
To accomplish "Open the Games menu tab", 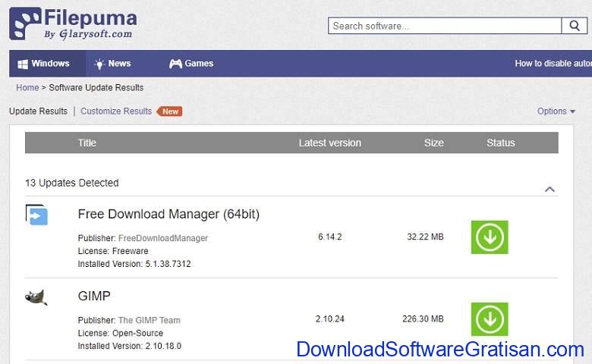I will point(191,64).
